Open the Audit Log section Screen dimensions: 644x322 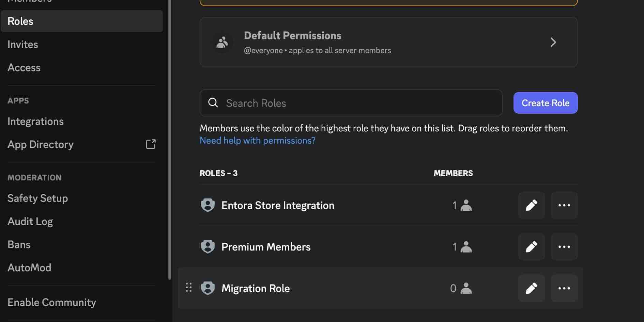(x=30, y=221)
